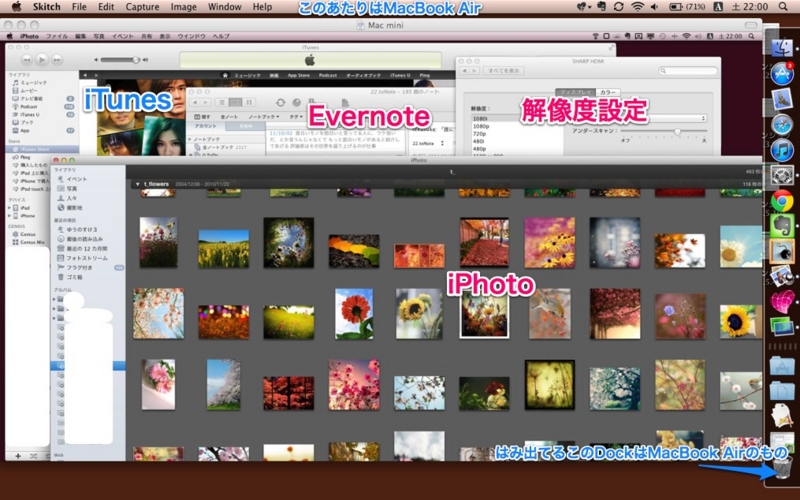Click the iTunes next track button
Viewport: 800px width, 500px height.
(57, 60)
